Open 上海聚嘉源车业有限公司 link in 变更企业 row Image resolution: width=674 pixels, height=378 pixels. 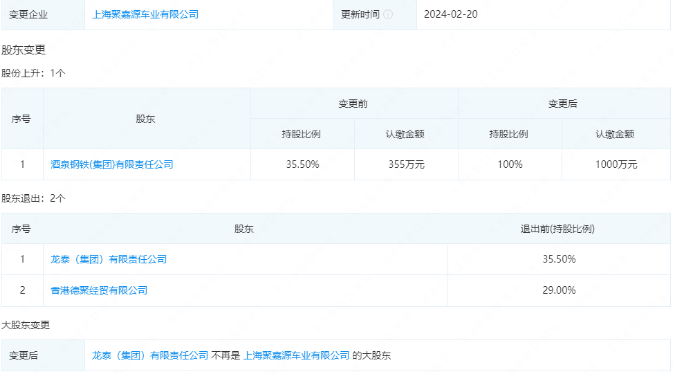pos(145,15)
